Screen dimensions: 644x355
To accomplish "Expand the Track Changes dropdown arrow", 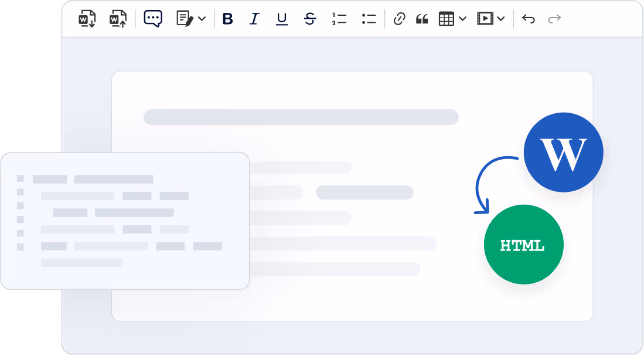I will coord(202,19).
